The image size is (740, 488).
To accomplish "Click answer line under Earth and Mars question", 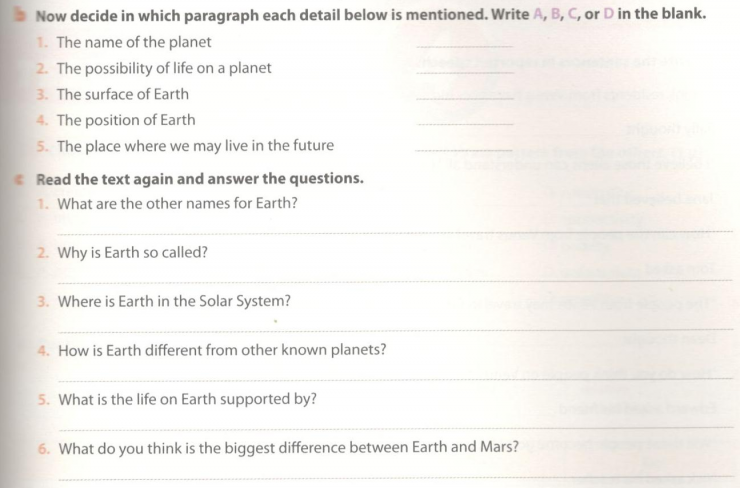I will point(395,478).
